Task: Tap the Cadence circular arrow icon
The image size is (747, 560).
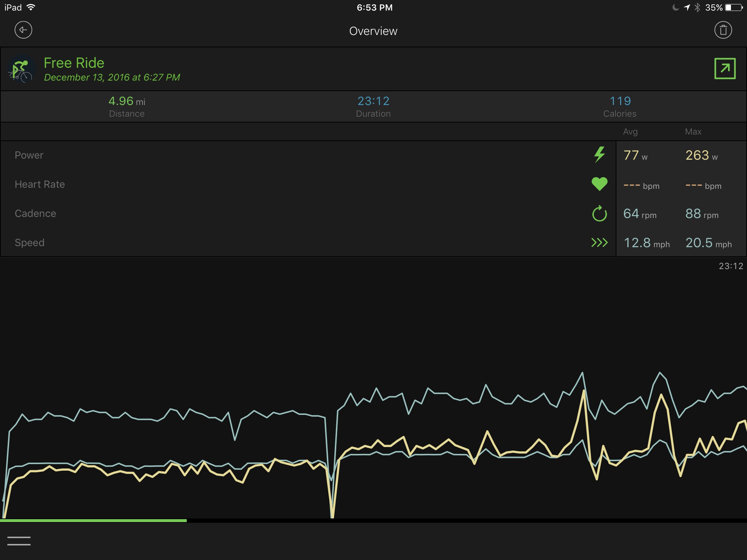Action: tap(599, 214)
